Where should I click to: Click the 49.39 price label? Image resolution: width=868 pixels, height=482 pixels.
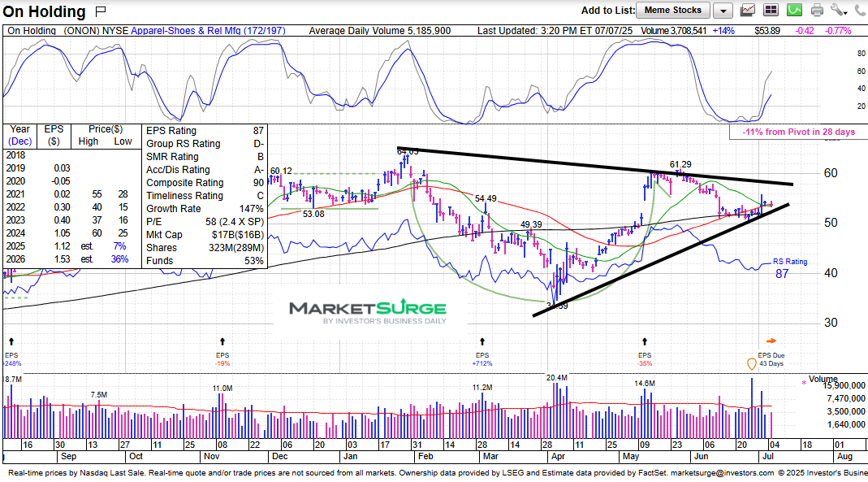coord(531,224)
